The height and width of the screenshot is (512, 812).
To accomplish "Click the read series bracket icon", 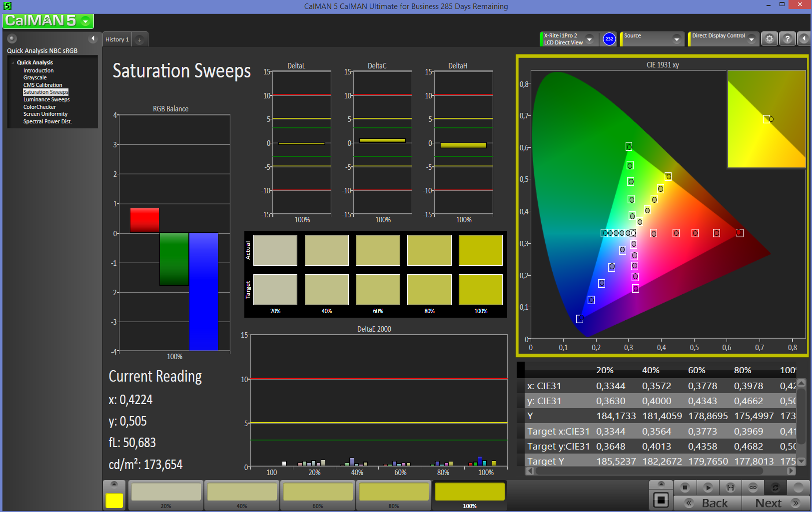I will point(730,487).
